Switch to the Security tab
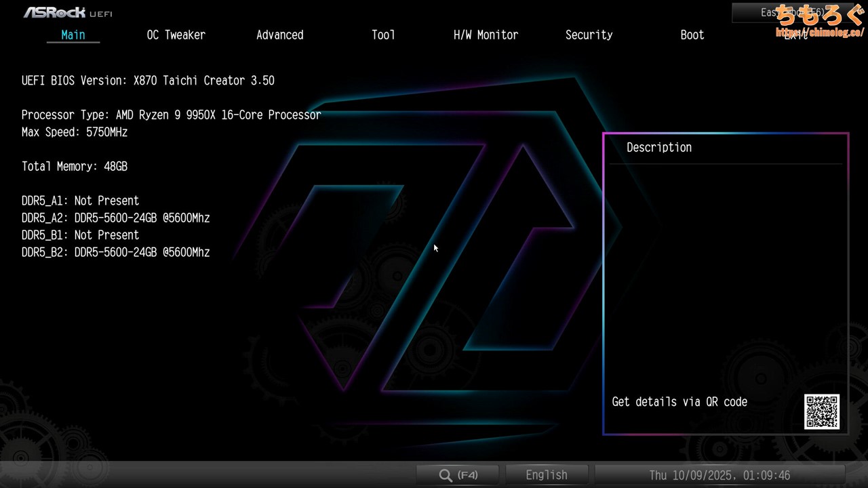 589,35
